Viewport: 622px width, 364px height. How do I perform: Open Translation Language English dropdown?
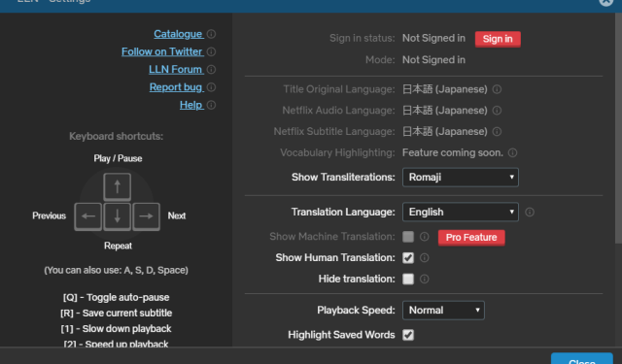tap(461, 213)
